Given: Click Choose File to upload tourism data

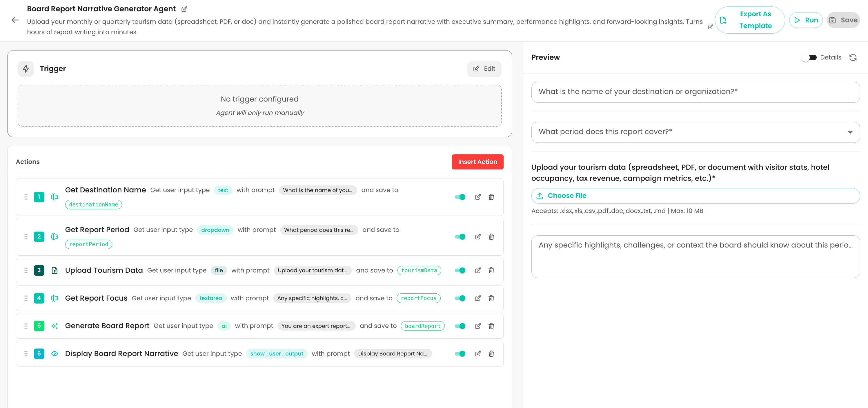Looking at the screenshot, I should coord(696,196).
